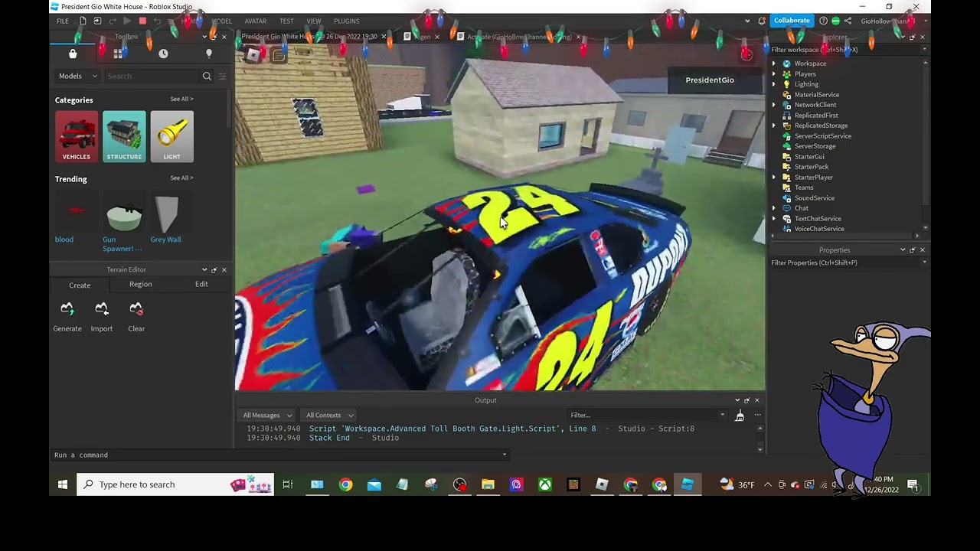
Task: Open the chat bubble icon in viewport
Action: click(279, 55)
